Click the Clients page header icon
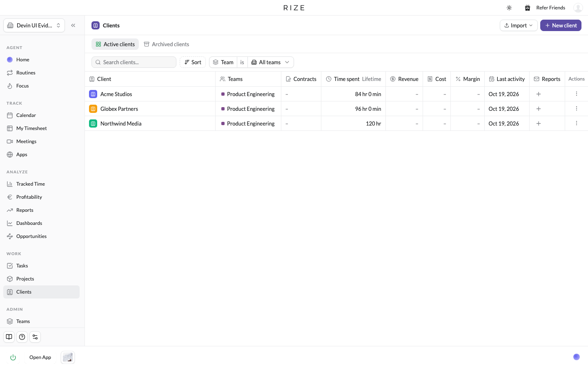 tap(96, 25)
